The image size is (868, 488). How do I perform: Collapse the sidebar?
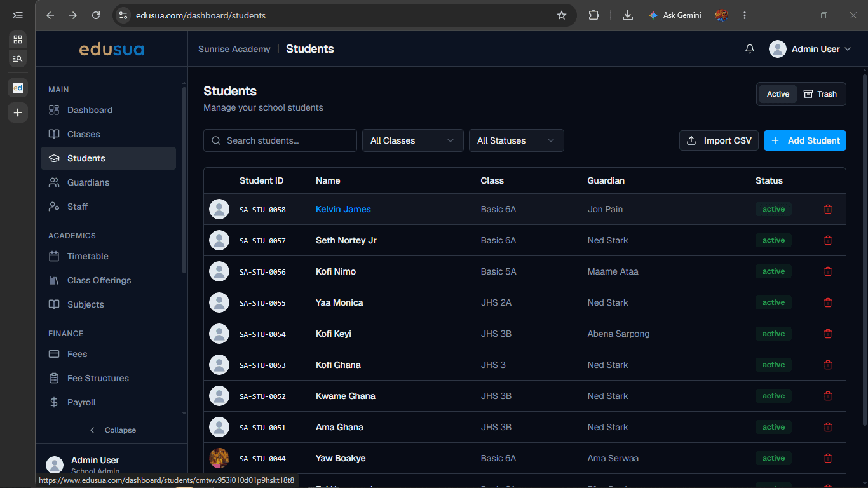coord(112,430)
